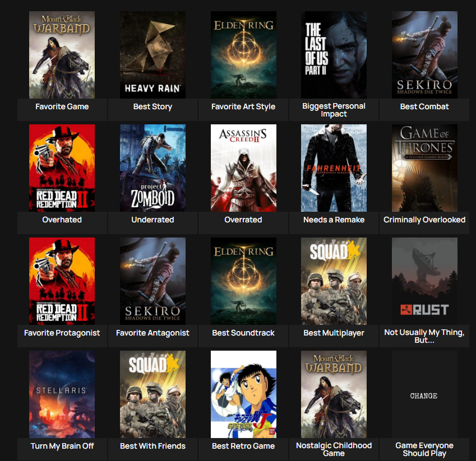Select the Red Dead Redemption II cover above Overhated
This screenshot has height=461, width=476.
(62, 168)
